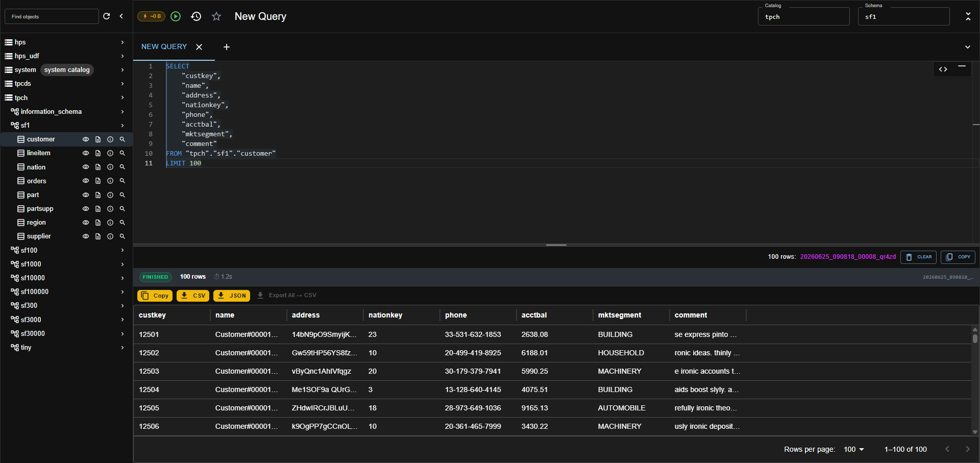Screen dimensions: 980x463
Task: Toggle the eye icon for orders table
Action: coord(86,181)
